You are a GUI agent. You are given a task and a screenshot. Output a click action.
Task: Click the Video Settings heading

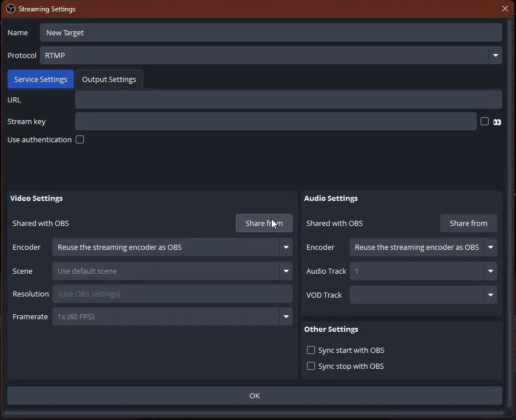pyautogui.click(x=36, y=198)
